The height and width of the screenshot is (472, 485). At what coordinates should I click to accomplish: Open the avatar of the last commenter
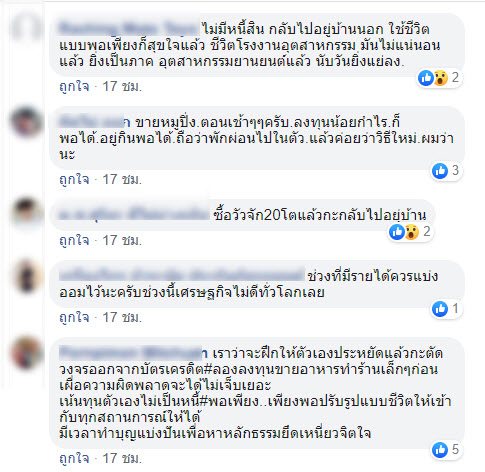point(27,353)
